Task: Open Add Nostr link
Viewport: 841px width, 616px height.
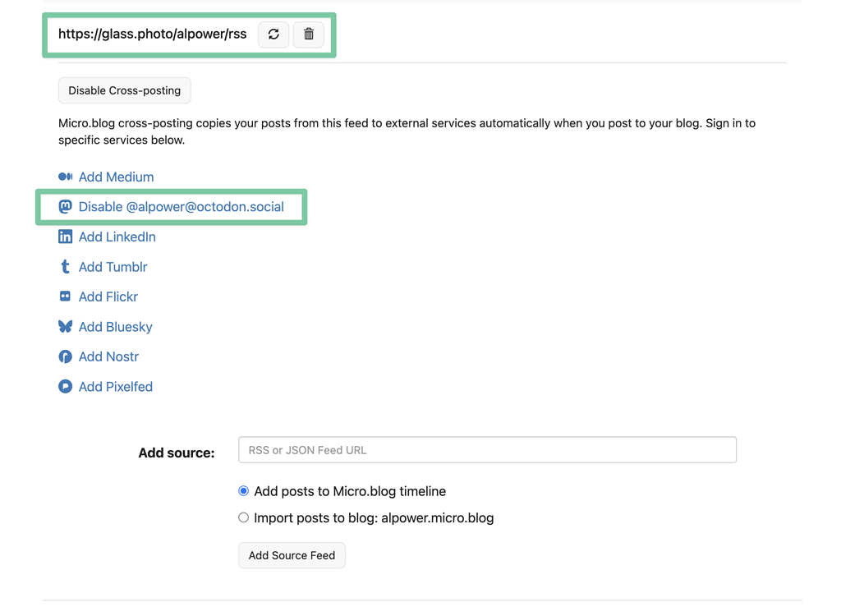Action: click(x=109, y=356)
